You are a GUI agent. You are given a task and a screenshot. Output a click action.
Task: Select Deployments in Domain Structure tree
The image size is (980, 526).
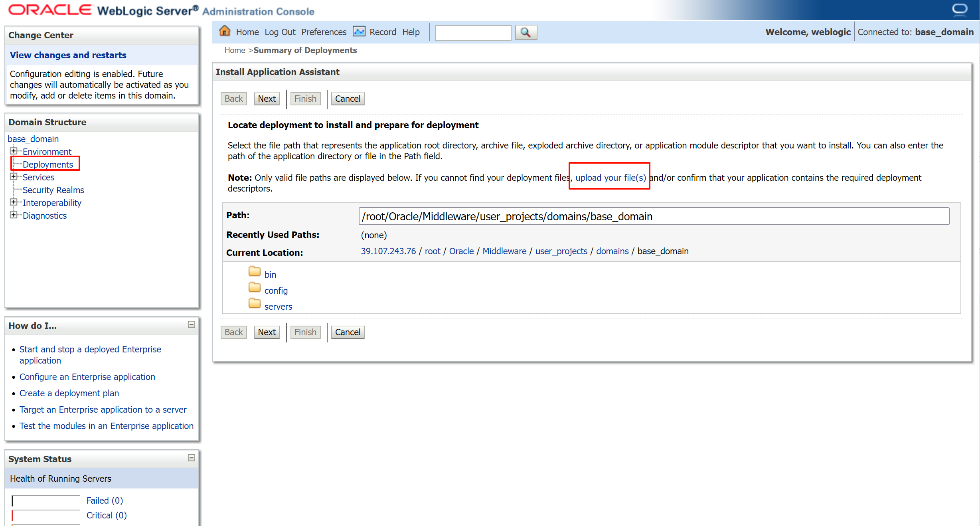coord(47,164)
